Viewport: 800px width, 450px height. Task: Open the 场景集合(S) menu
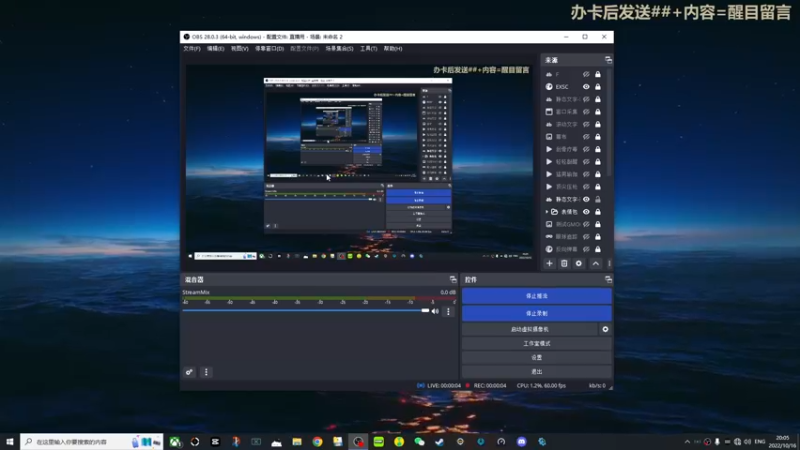339,48
